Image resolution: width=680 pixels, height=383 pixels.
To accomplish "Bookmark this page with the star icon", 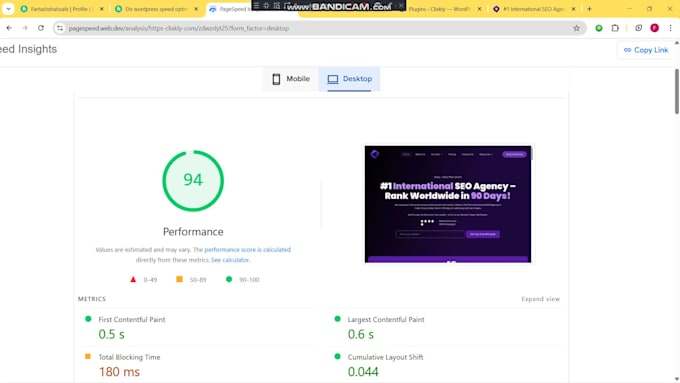I will (576, 28).
